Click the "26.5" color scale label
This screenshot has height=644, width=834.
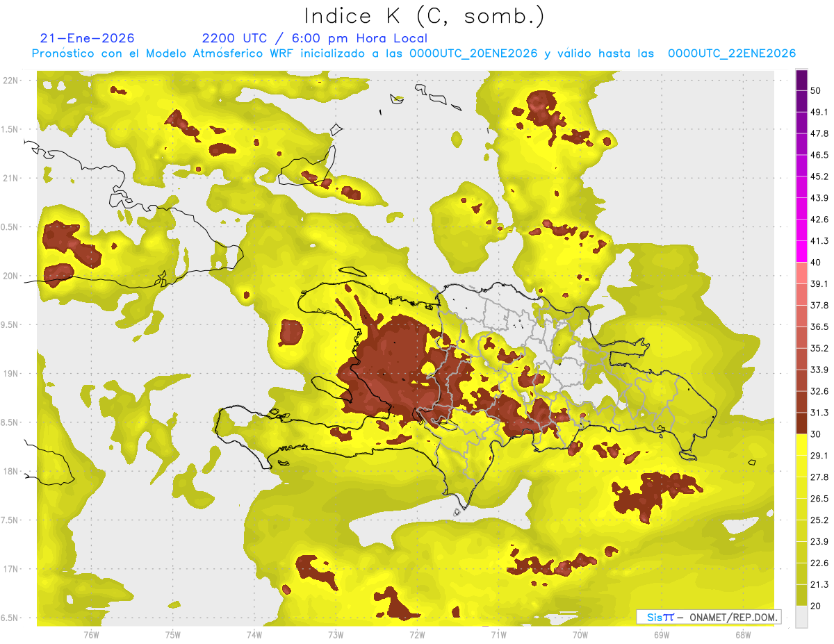(819, 498)
